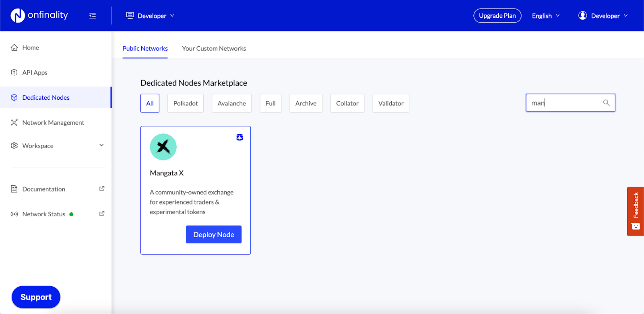Open Documentation external link icon
This screenshot has height=314, width=644.
[102, 189]
